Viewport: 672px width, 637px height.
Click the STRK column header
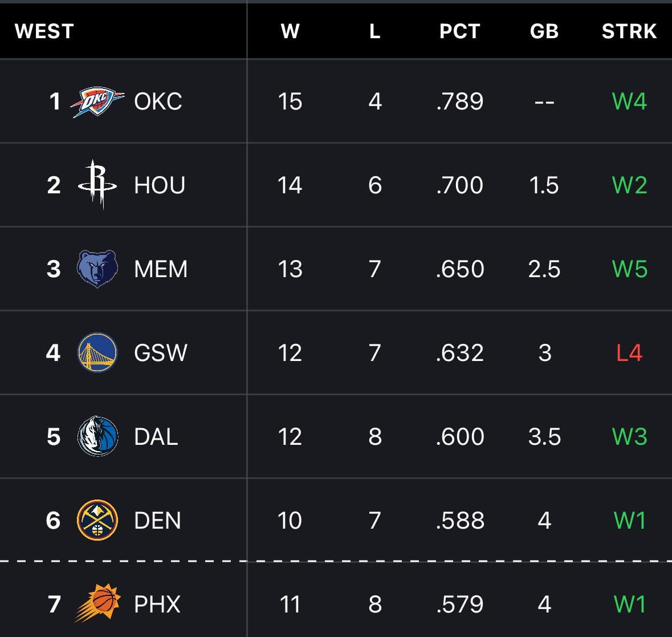[629, 31]
